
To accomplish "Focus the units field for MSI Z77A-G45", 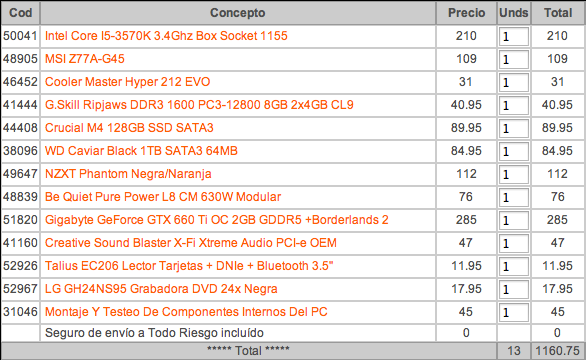I will click(514, 59).
